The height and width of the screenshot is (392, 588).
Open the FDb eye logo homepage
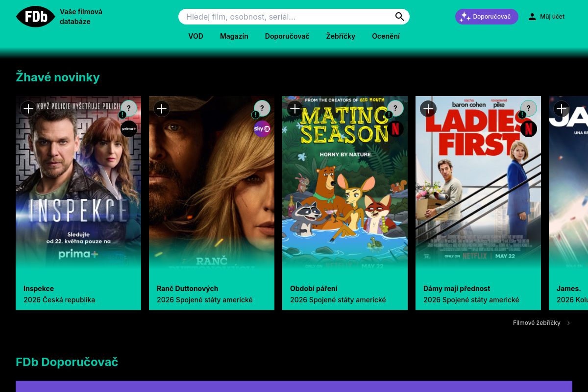[x=36, y=17]
